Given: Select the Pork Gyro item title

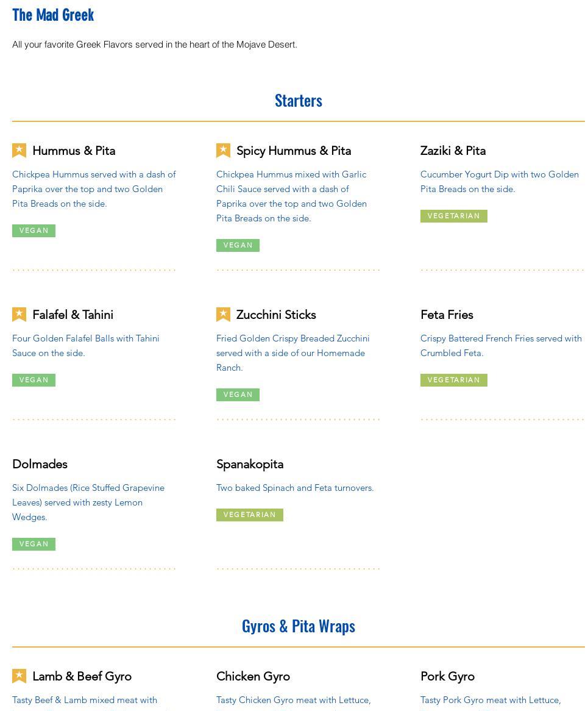Looking at the screenshot, I should [x=448, y=676].
